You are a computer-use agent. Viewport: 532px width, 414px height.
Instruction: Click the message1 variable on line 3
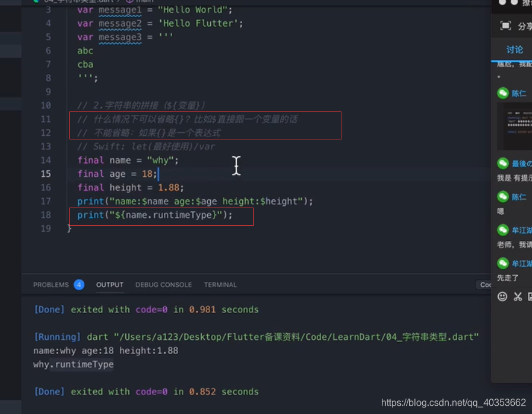[120, 10]
